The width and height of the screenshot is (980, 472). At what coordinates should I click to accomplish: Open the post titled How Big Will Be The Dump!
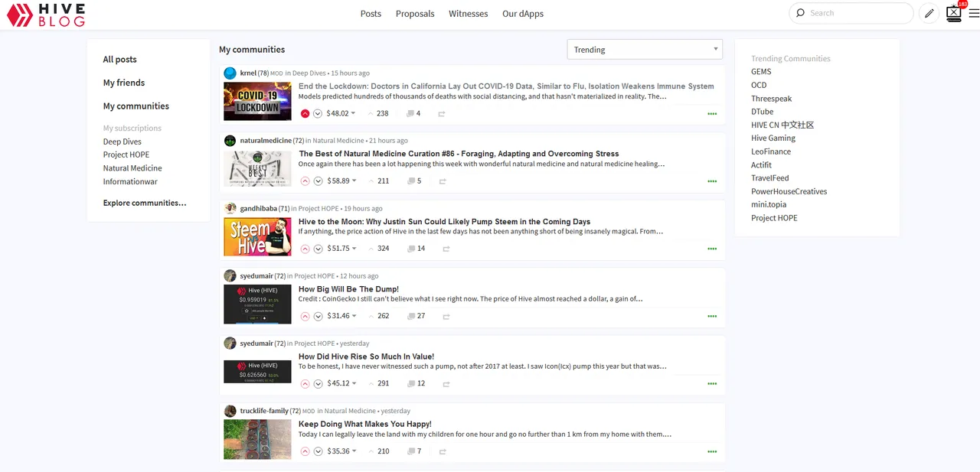click(x=348, y=289)
